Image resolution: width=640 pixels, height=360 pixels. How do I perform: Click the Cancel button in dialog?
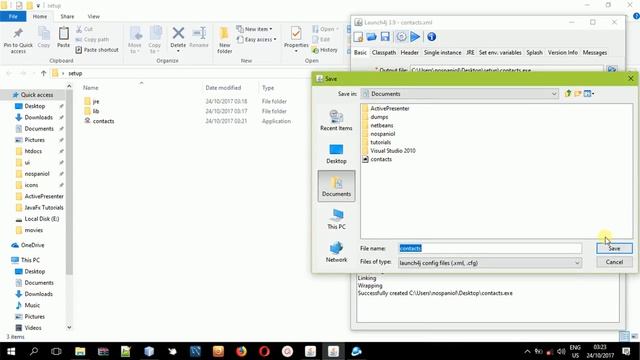coord(614,262)
